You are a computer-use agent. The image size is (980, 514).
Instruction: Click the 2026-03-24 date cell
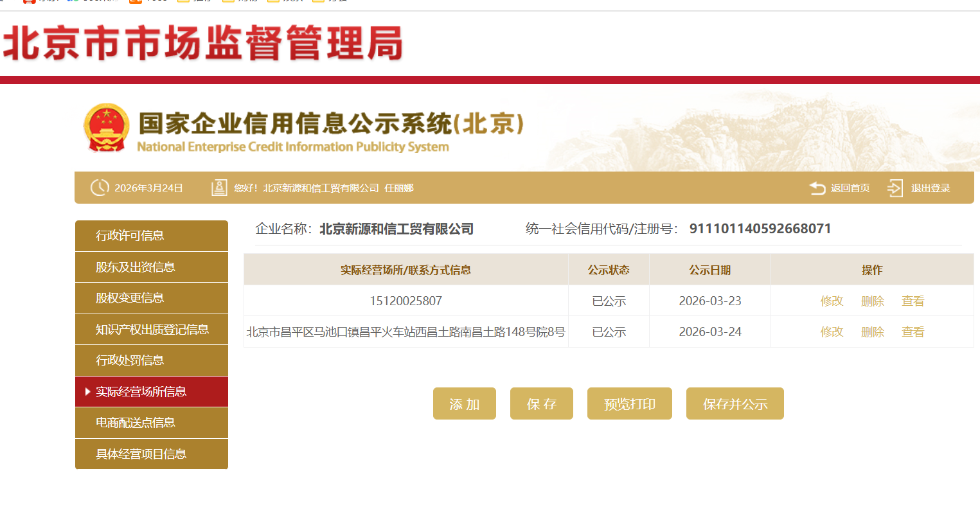click(710, 332)
